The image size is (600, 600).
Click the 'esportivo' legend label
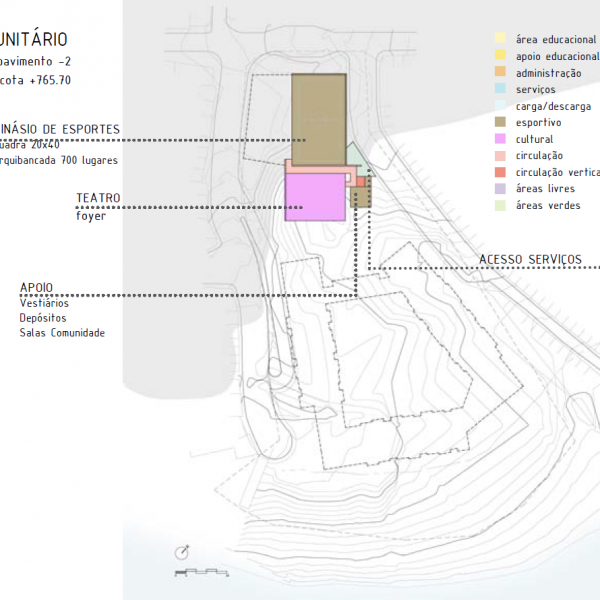point(538,123)
